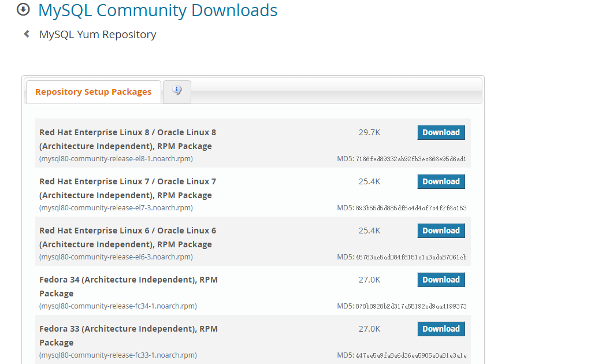Click the 29.7K file size value

pos(369,132)
